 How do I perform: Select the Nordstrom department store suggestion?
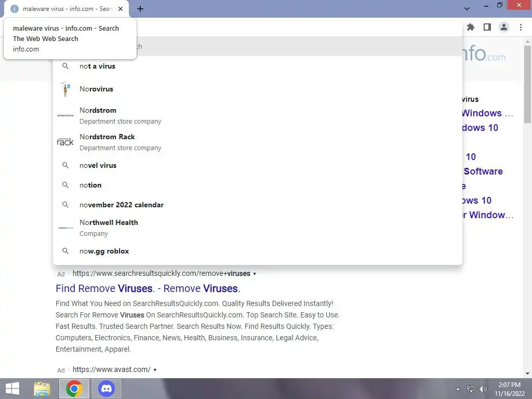click(x=258, y=115)
